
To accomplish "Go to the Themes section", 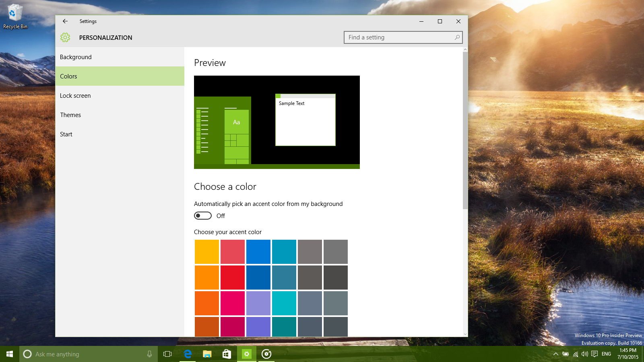I will pos(120,115).
